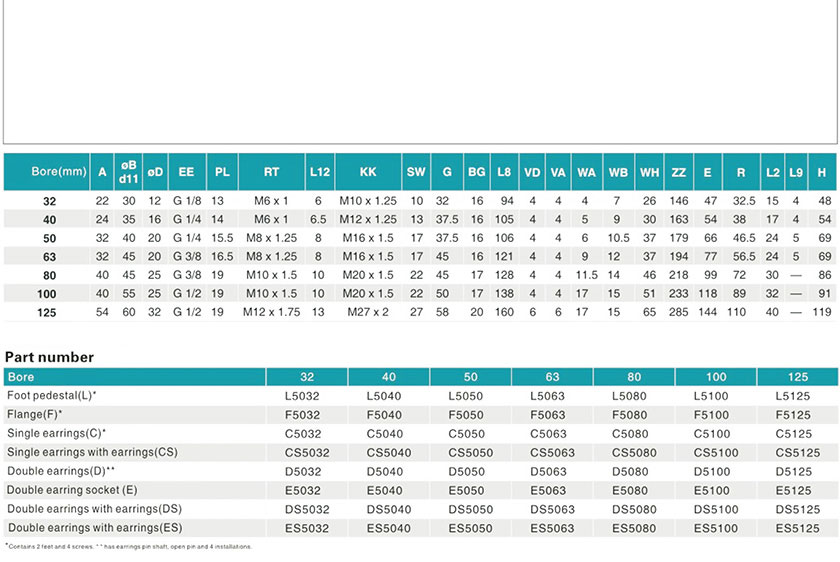Click the ZZ column header
This screenshot has width=840, height=562.
coord(679,172)
